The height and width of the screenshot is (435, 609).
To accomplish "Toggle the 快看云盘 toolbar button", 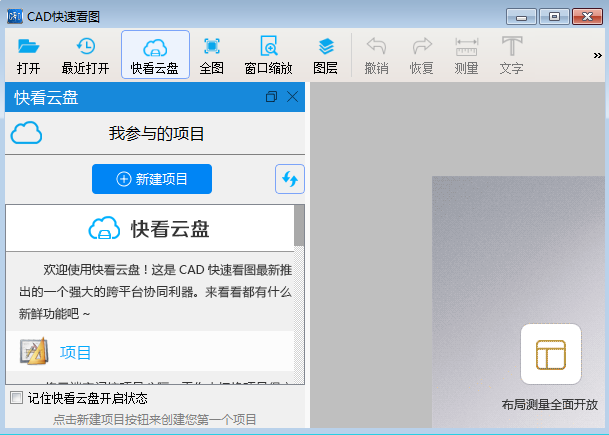I will pos(155,55).
